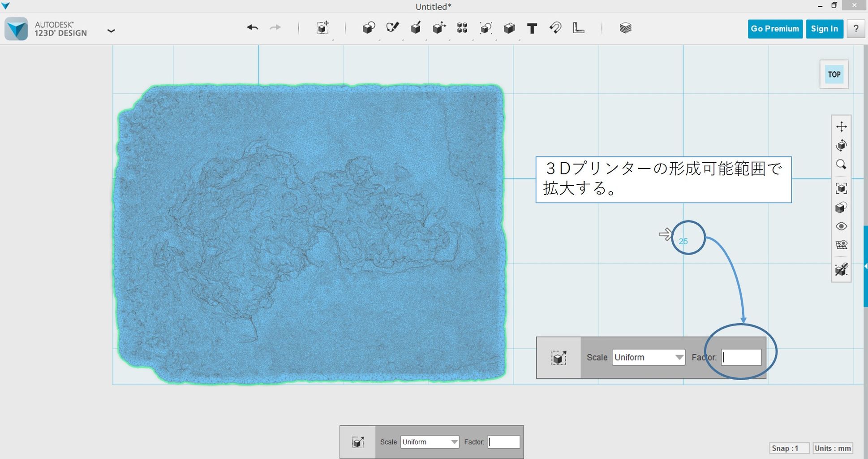Click the Factor input field in the bottom bar
Image resolution: width=868 pixels, height=459 pixels.
(504, 442)
